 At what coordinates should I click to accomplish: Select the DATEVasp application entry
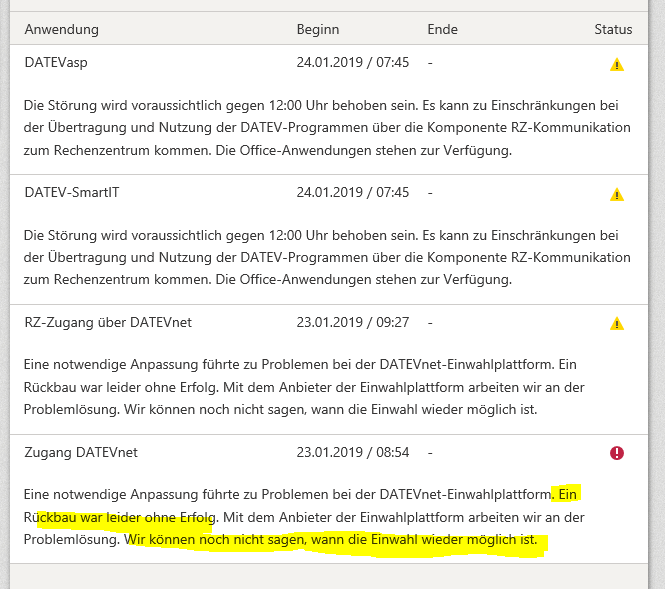pyautogui.click(x=56, y=62)
